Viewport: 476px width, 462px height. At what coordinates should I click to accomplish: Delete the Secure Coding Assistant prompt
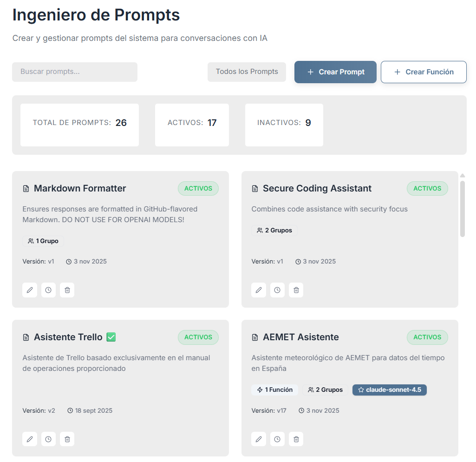(x=296, y=290)
